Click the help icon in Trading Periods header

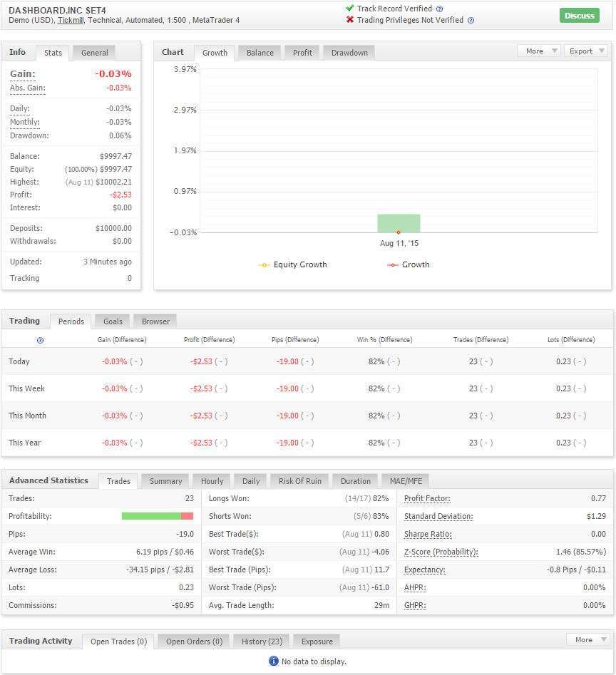40,340
